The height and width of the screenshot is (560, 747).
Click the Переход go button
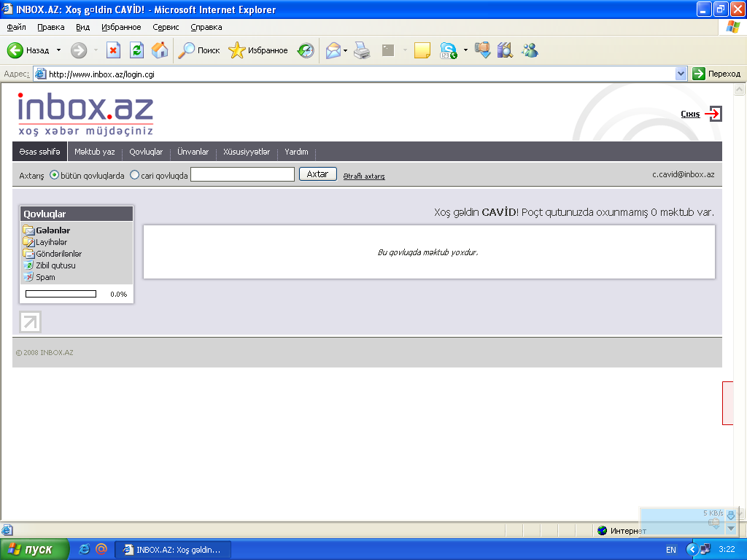(x=717, y=74)
